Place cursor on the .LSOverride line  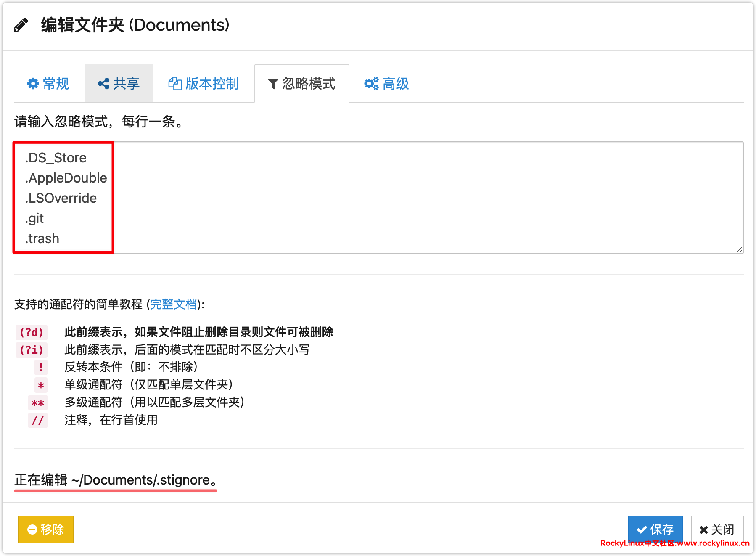tap(61, 198)
